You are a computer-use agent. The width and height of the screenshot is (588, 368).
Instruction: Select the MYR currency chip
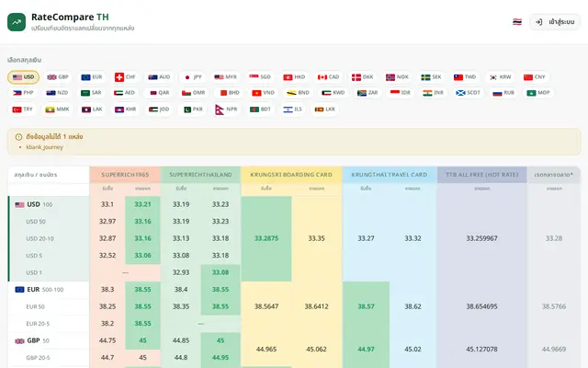(225, 77)
